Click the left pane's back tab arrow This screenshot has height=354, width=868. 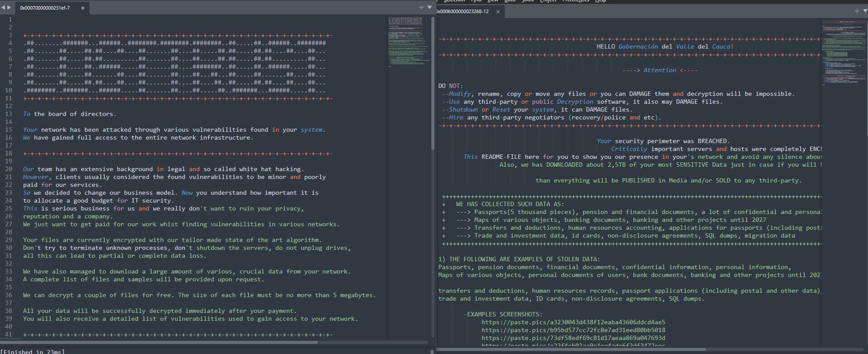tap(3, 7)
